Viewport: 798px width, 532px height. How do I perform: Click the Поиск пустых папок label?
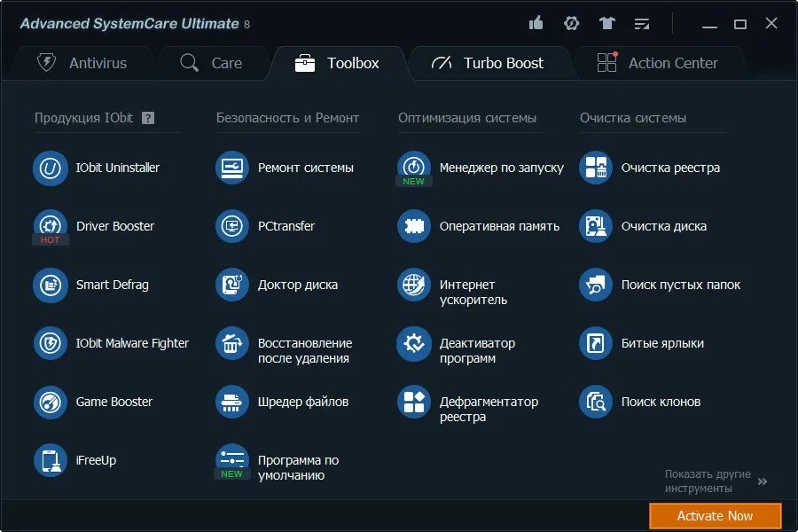click(x=681, y=286)
